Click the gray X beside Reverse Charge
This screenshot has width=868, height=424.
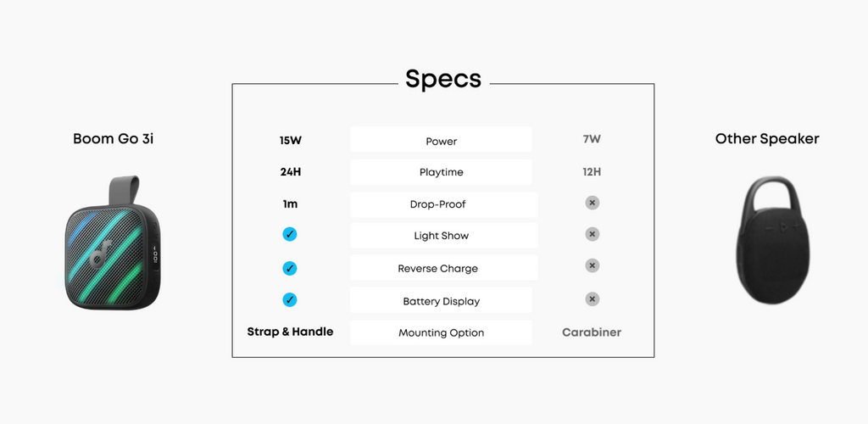pos(593,265)
